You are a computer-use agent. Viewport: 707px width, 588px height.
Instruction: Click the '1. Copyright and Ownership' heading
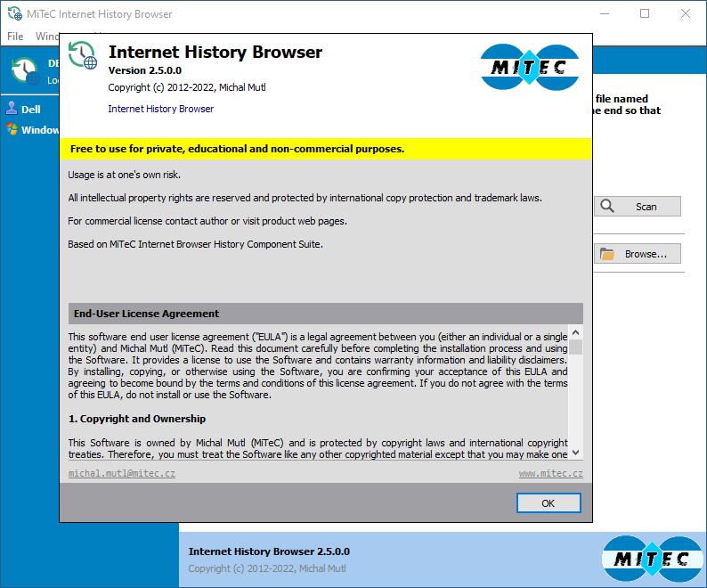point(137,419)
